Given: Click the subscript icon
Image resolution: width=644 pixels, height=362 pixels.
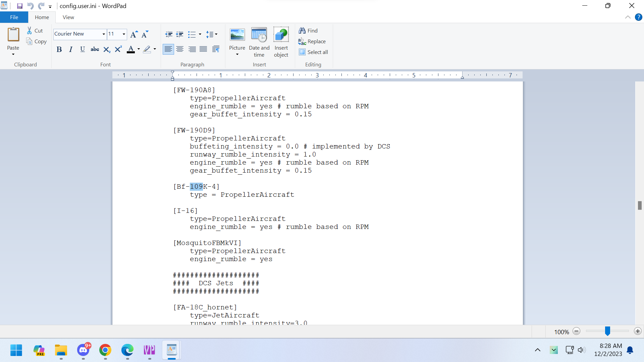Looking at the screenshot, I should pos(107,50).
